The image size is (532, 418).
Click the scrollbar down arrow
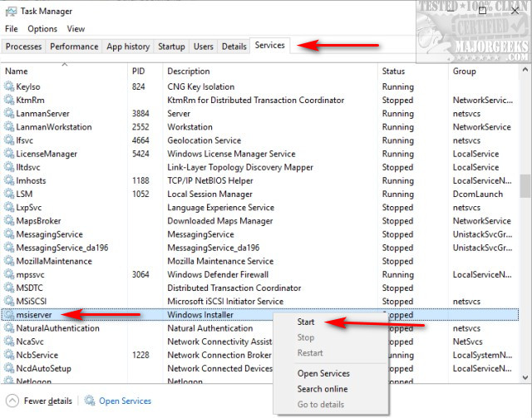click(x=525, y=377)
